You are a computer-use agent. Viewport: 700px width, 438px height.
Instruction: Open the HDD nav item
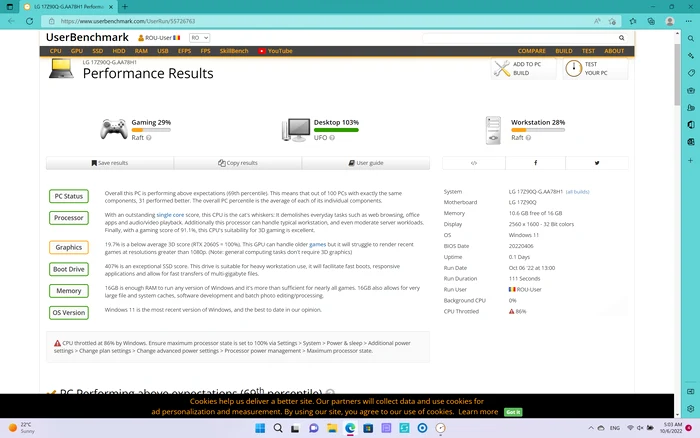coord(119,51)
